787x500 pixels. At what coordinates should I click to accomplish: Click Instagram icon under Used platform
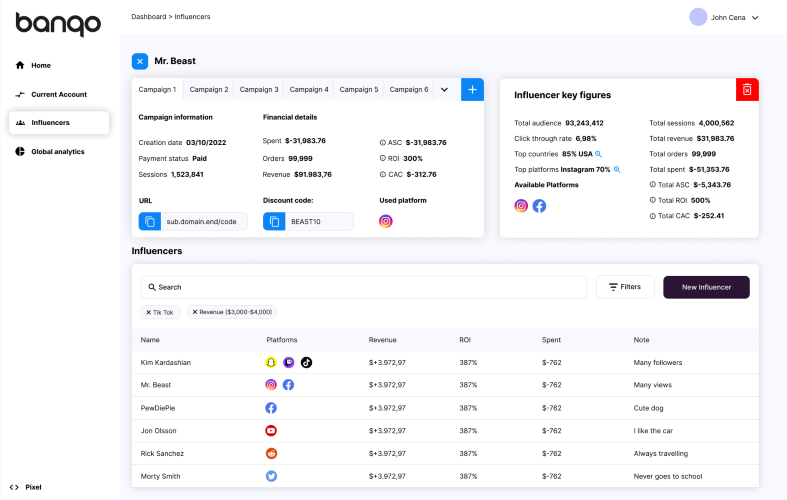click(x=385, y=221)
